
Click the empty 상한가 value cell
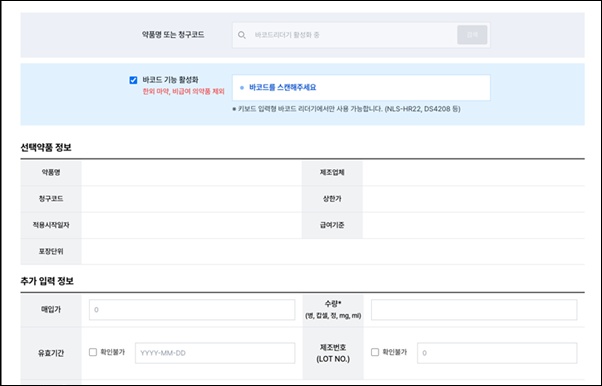click(x=473, y=199)
